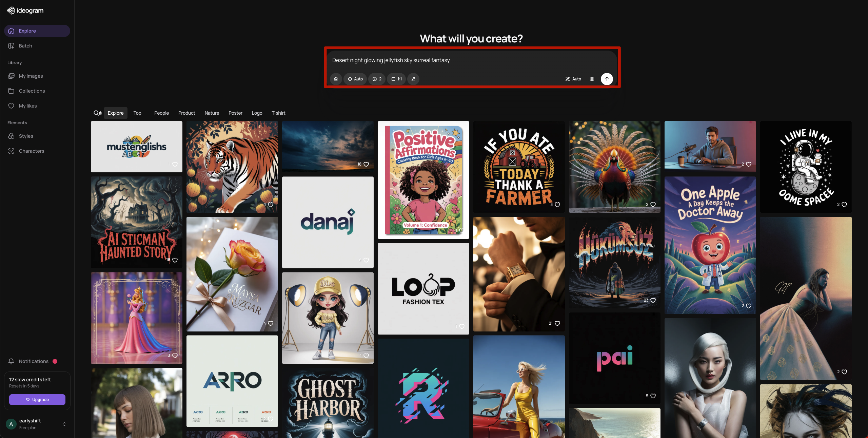Submit prompt with the arrow button
868x438 pixels.
(607, 79)
